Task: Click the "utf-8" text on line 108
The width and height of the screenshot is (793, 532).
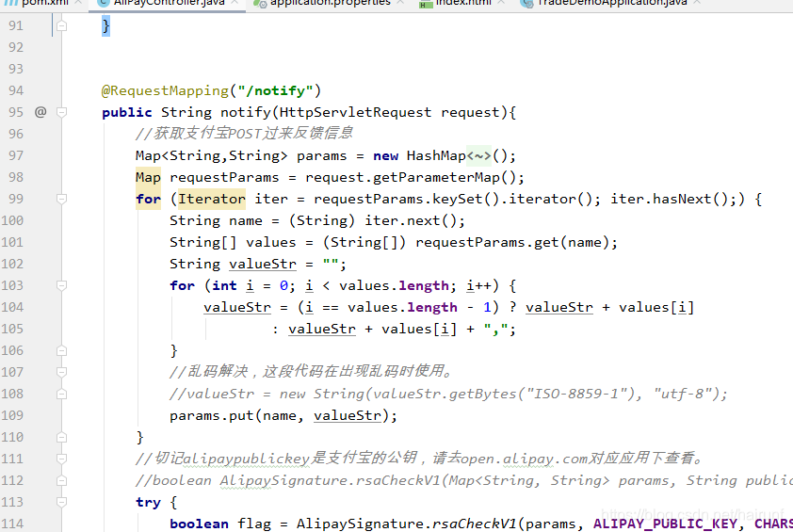Action: [x=683, y=394]
